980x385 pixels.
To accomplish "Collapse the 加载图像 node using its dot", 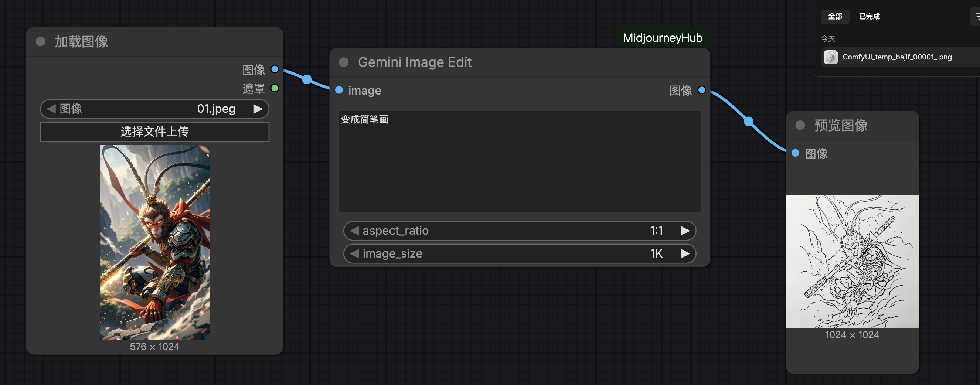I will click(40, 41).
